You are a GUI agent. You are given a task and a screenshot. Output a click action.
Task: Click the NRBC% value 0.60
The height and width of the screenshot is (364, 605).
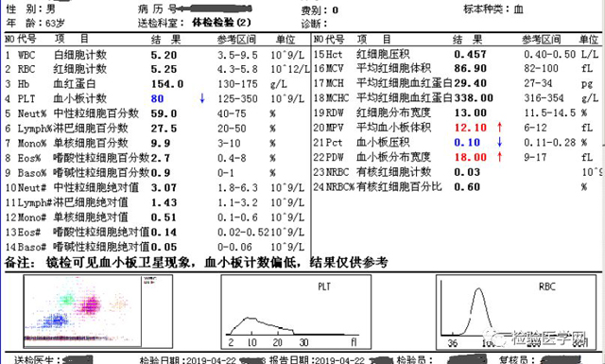click(x=467, y=187)
